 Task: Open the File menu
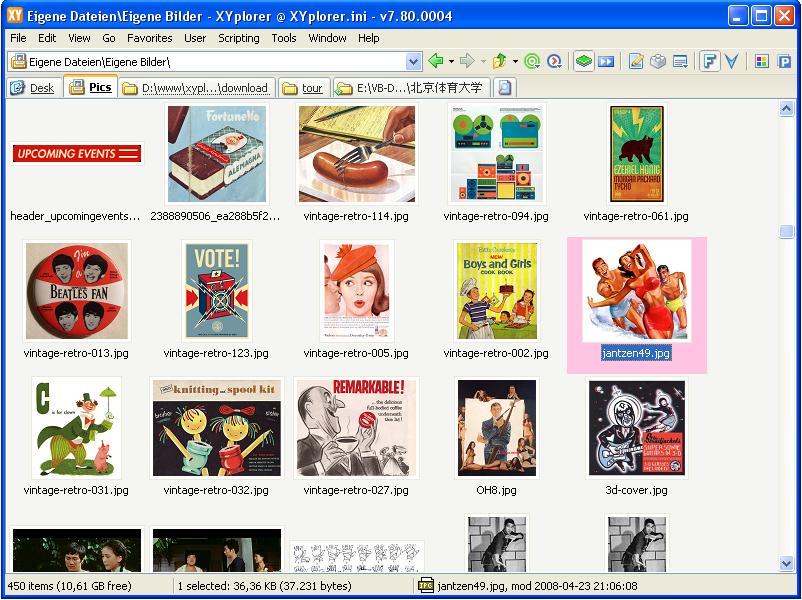click(x=18, y=38)
